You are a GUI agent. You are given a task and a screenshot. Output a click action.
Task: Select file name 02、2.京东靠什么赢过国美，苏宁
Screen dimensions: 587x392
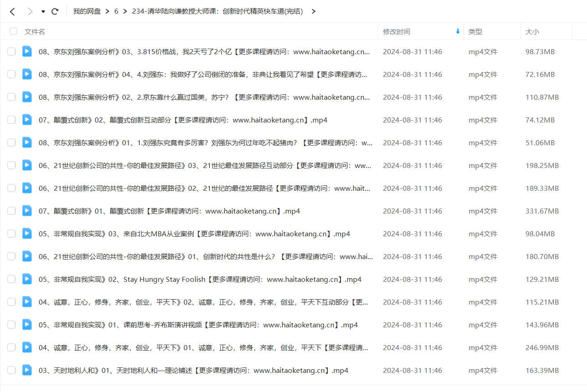pos(204,97)
